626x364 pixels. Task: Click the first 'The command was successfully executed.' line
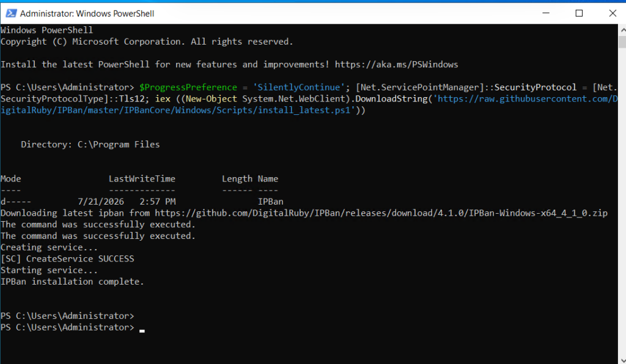(x=98, y=225)
